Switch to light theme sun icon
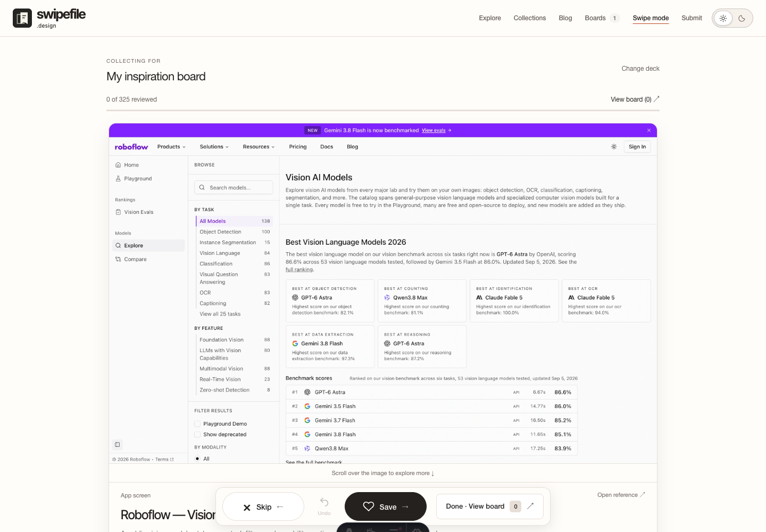 tap(723, 18)
